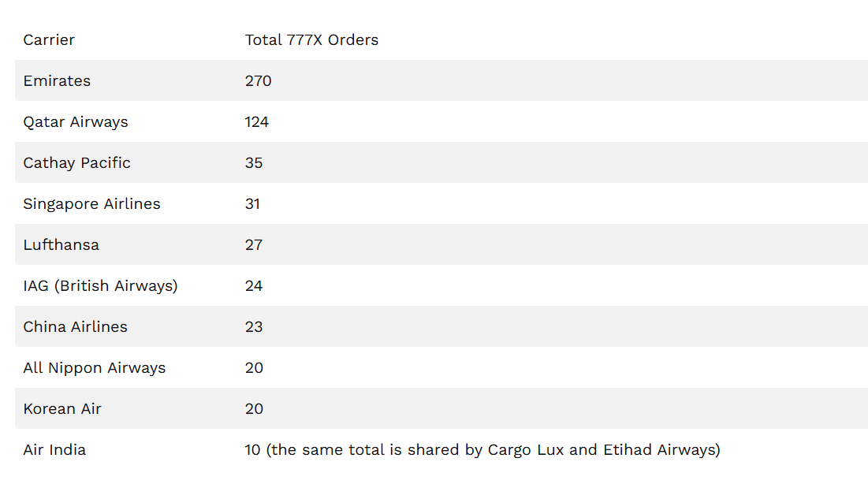Select the Cathay Pacific cell
The height and width of the screenshot is (499, 868).
tap(76, 163)
